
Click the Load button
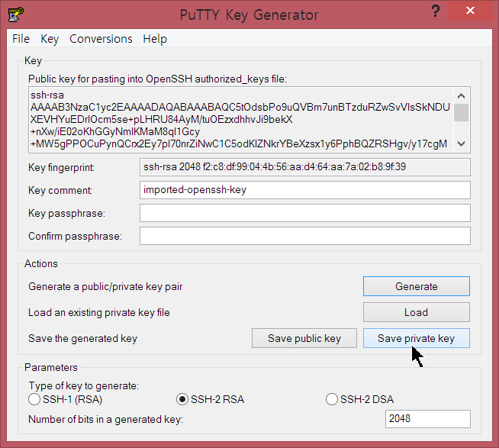coord(417,312)
